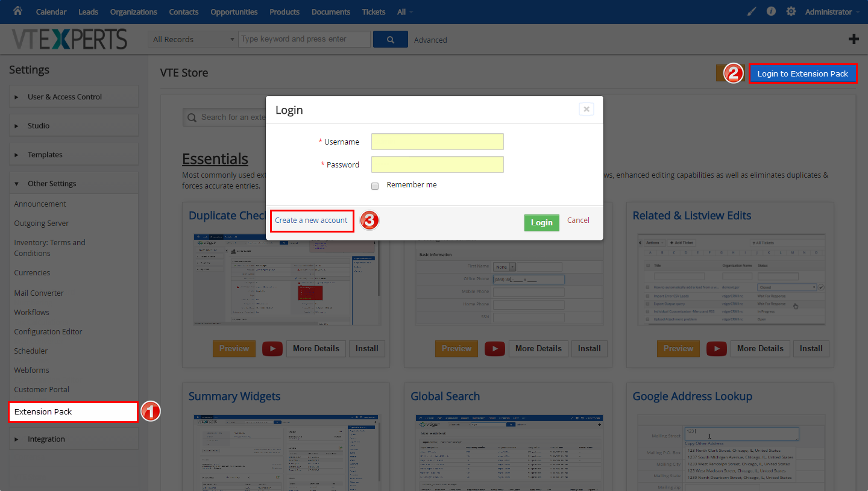Open the theme brush icon

(751, 11)
